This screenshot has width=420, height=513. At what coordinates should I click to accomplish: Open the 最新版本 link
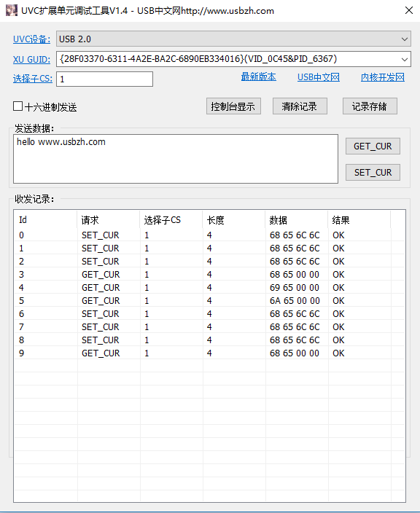click(258, 77)
